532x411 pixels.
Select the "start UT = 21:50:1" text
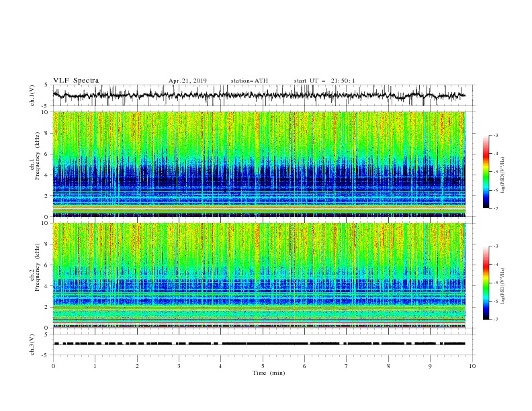pyautogui.click(x=324, y=81)
